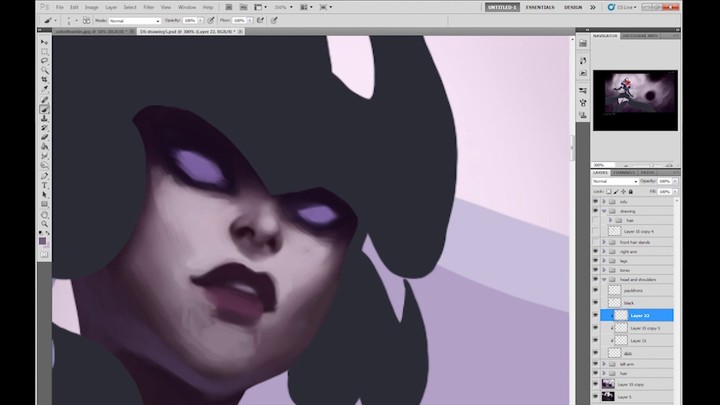Toggle tablet pressure for size
Viewport: 720px width, 405px height.
click(274, 20)
